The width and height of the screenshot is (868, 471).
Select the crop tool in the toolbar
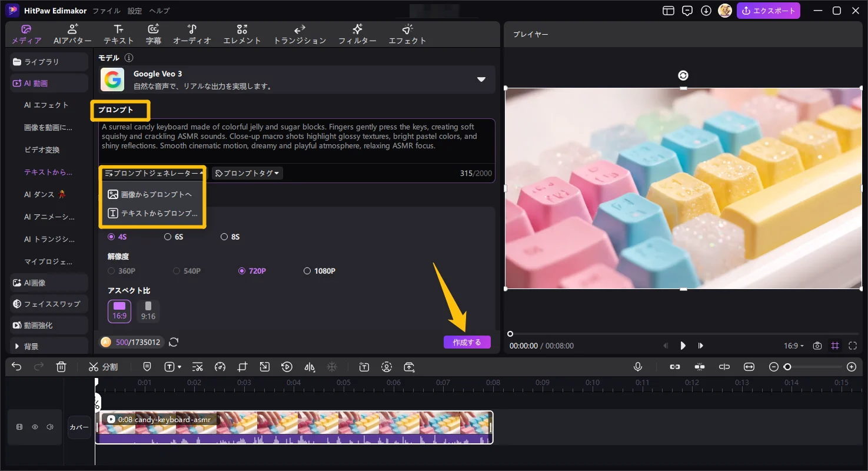coord(242,366)
